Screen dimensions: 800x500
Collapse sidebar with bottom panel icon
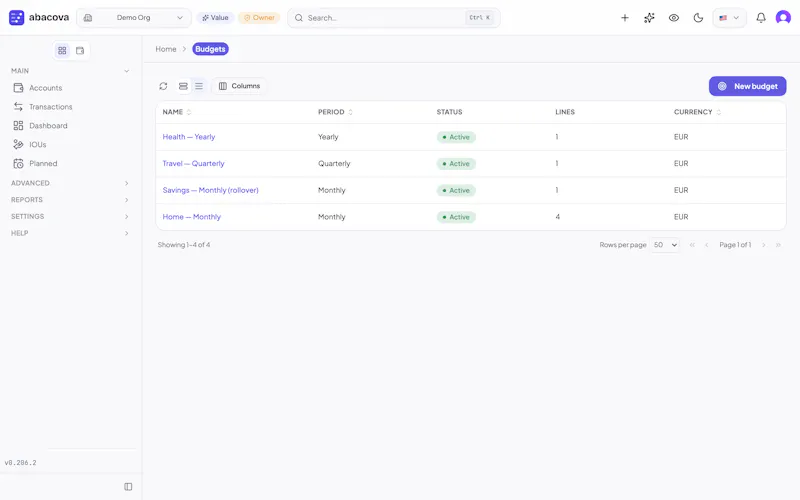point(128,487)
